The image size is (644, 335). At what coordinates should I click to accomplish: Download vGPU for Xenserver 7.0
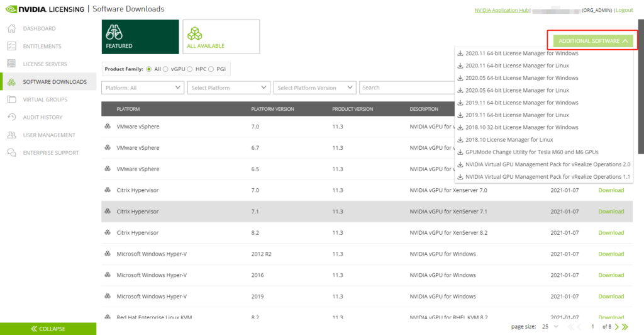tap(611, 190)
